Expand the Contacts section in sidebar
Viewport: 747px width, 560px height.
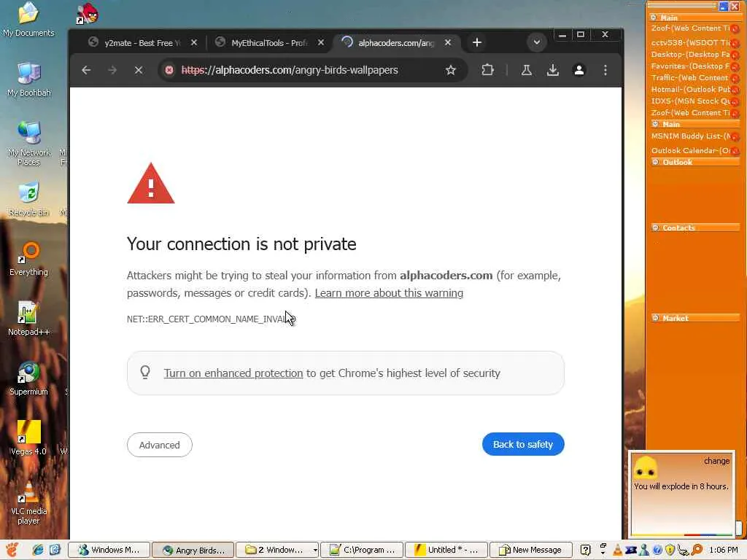coord(656,227)
